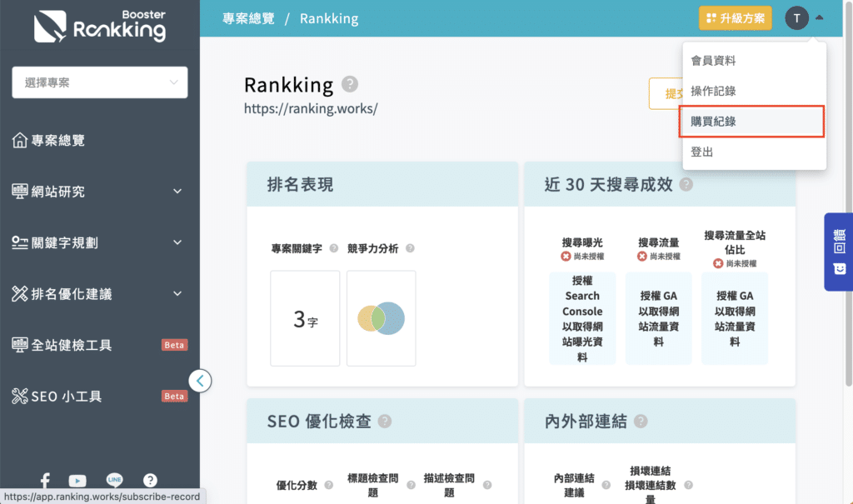Open the 回饋 feedback tab on right edge

[839, 252]
